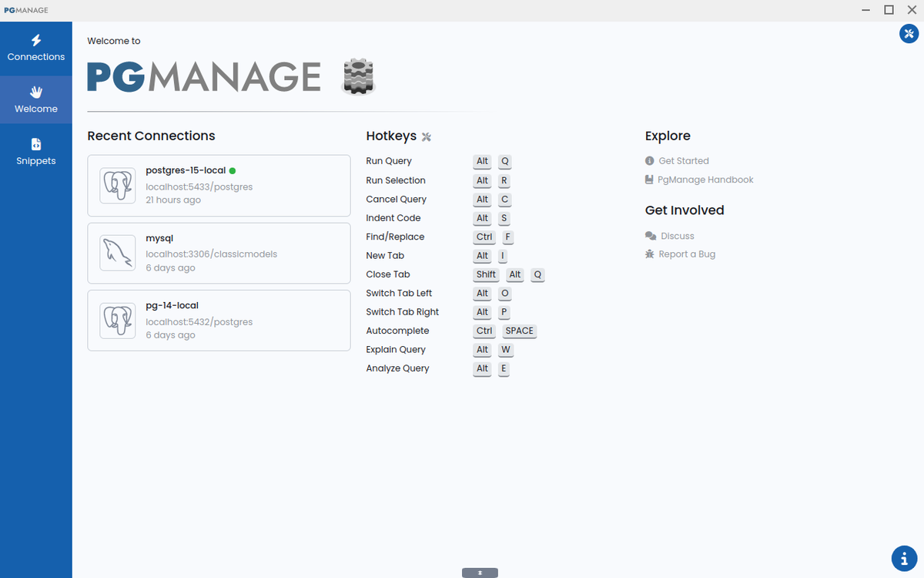Screen dimensions: 924x578
Task: Click the New Tab hotkey label
Action: 385,256
